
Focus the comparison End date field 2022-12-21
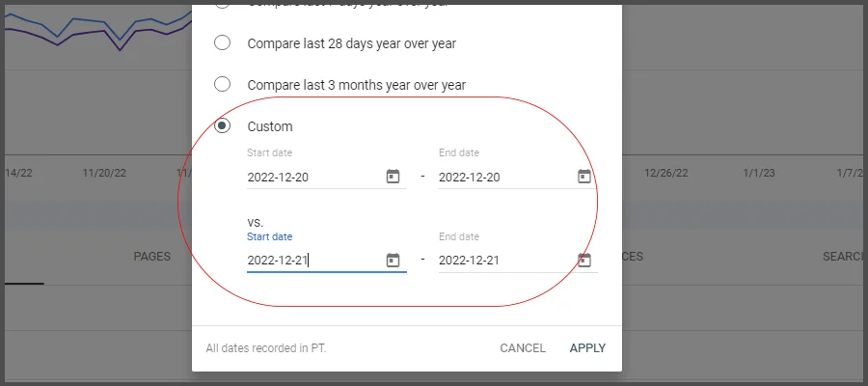pos(500,261)
